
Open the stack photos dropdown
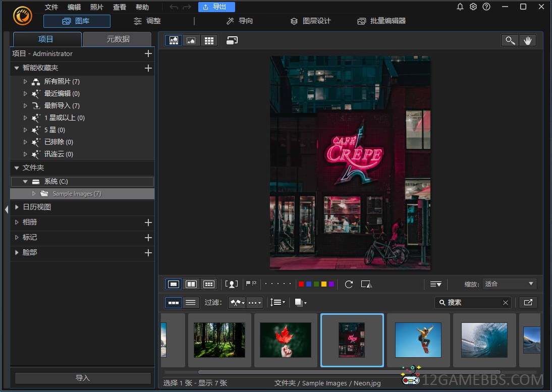(301, 303)
